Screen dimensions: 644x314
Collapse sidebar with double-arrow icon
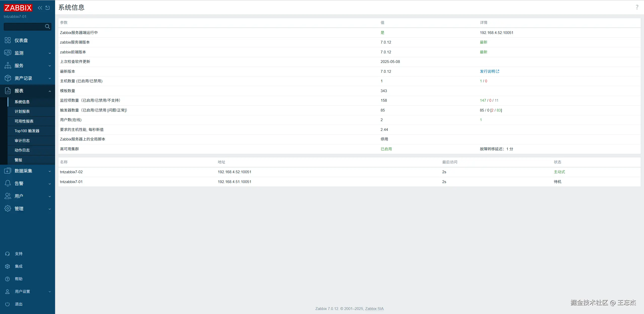click(40, 8)
